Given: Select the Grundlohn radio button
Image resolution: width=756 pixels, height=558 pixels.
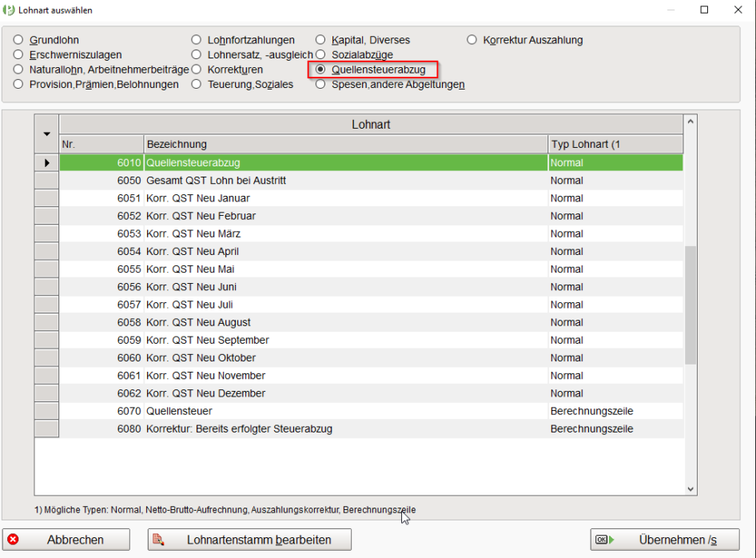Looking at the screenshot, I should tap(18, 39).
